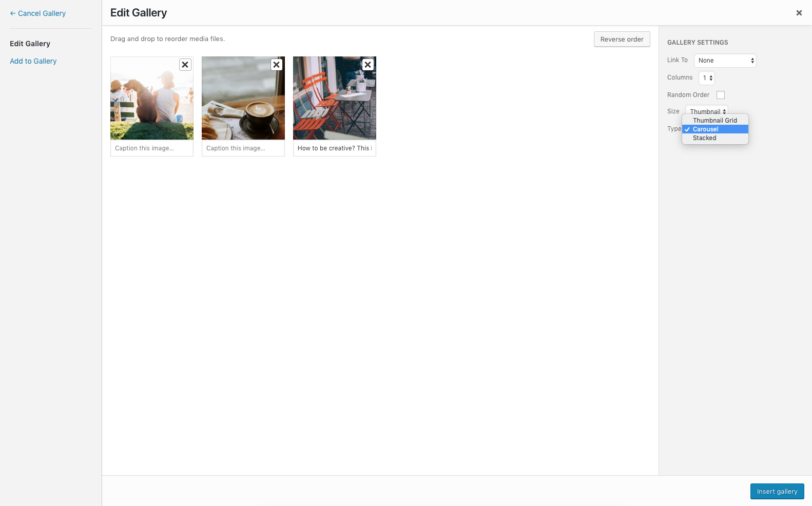812x506 pixels.
Task: Remove the red chairs image from gallery
Action: pos(368,65)
